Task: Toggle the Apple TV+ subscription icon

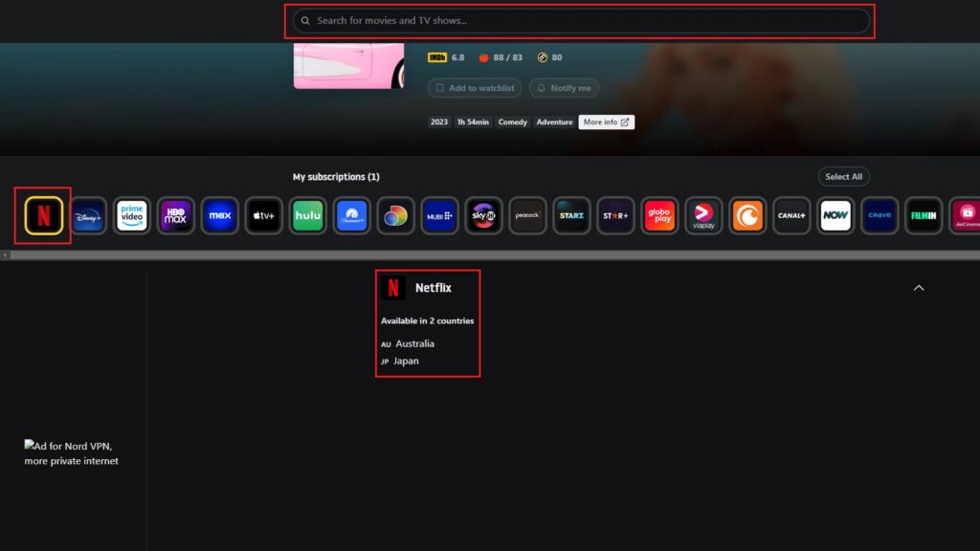Action: [264, 215]
